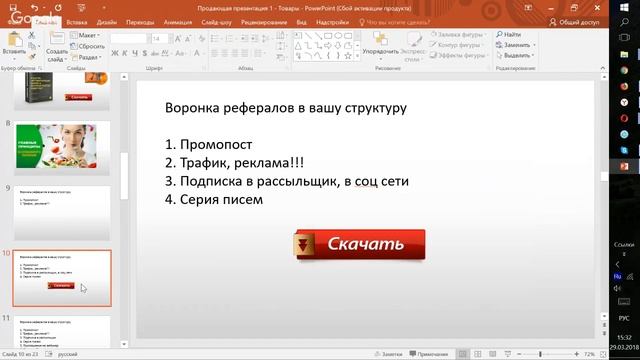
Task: Create a new slide with Создать слайд
Action: tap(56, 47)
